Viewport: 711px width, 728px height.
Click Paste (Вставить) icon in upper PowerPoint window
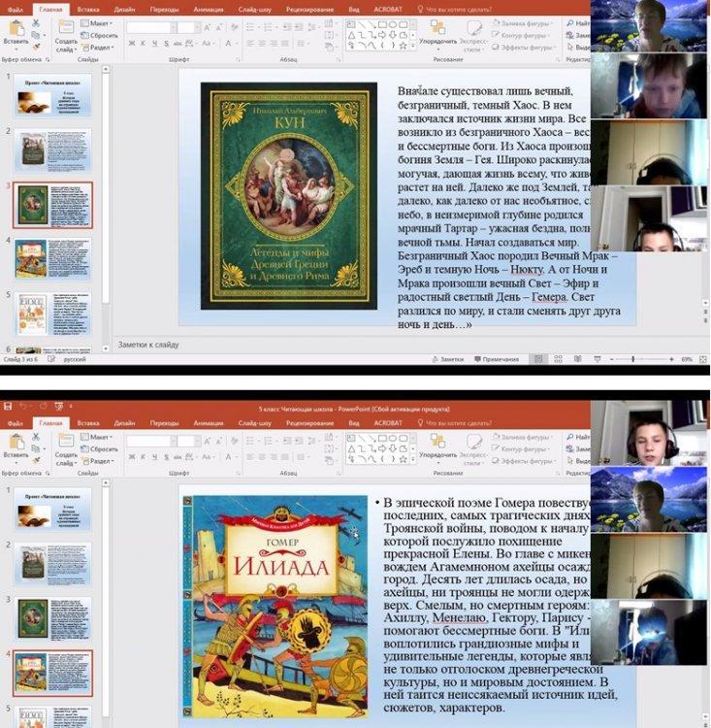(16, 29)
